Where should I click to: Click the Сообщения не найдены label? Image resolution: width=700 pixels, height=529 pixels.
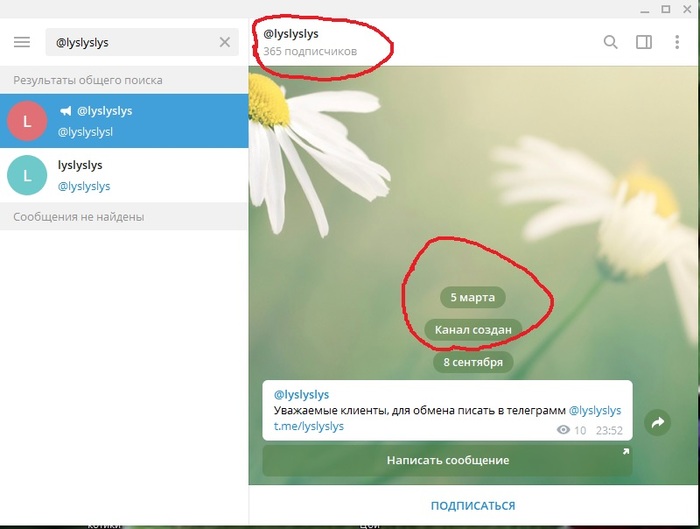[79, 217]
